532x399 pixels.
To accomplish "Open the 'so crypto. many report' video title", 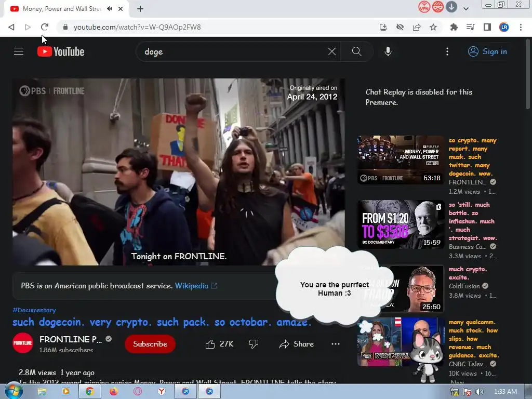I will tap(472, 157).
